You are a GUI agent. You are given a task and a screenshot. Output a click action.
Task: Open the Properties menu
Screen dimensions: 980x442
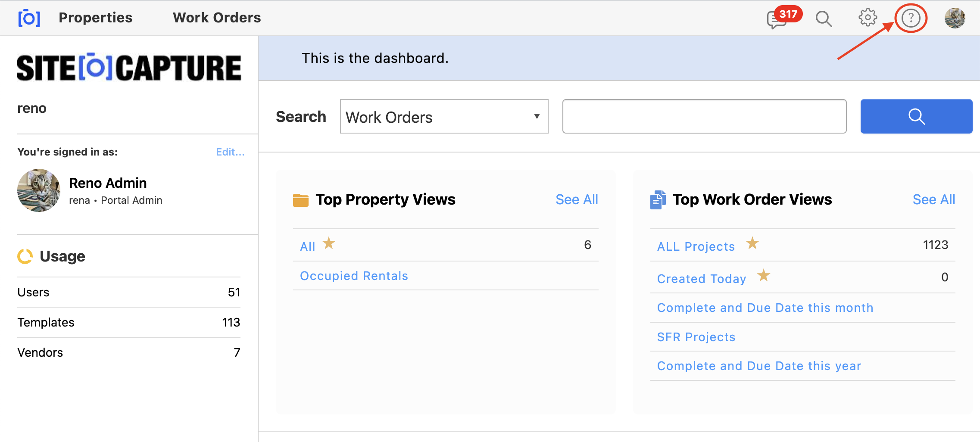[96, 18]
